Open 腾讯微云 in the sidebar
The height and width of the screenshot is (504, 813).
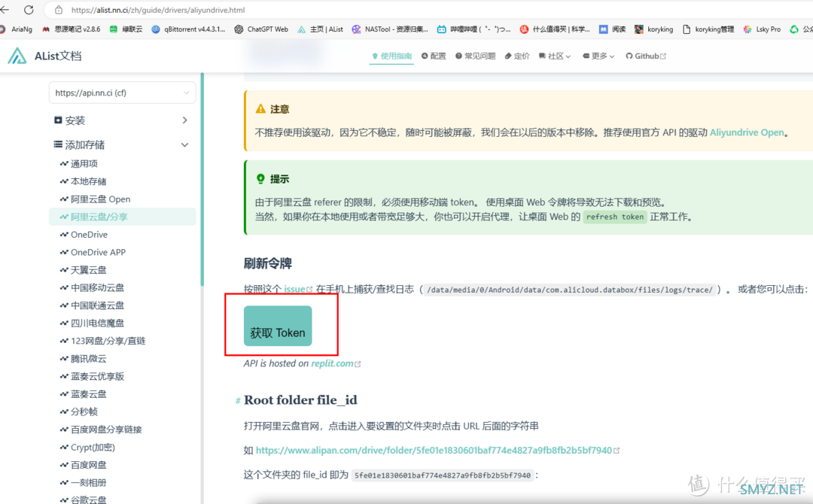coord(83,359)
